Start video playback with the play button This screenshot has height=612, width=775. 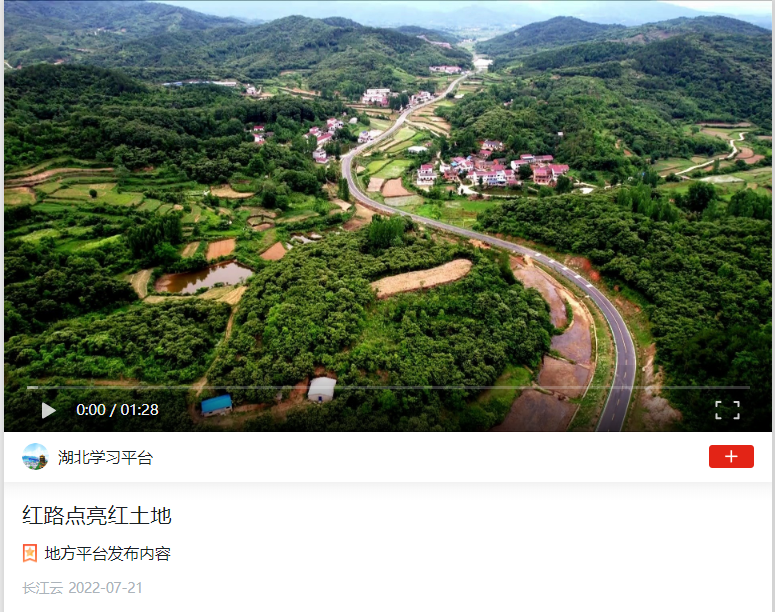pos(48,410)
